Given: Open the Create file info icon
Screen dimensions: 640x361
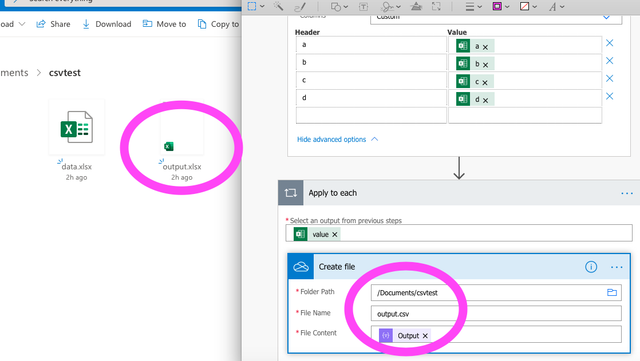Looking at the screenshot, I should pos(591,267).
